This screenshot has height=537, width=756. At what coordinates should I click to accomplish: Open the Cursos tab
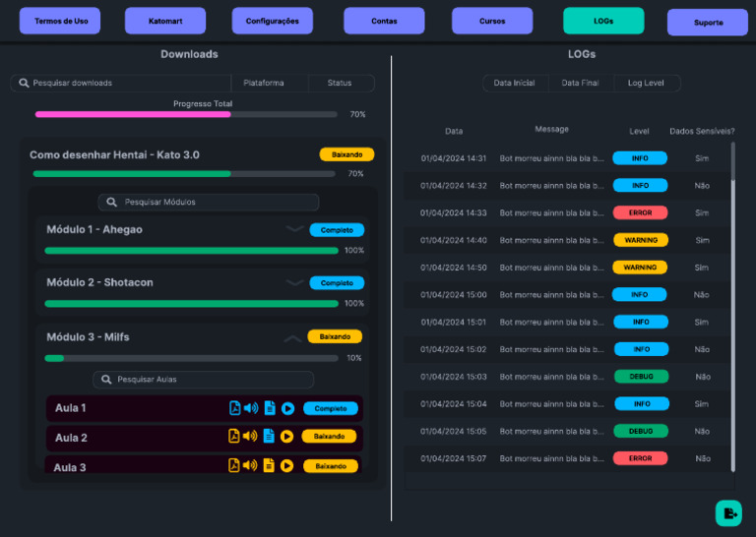(x=492, y=21)
